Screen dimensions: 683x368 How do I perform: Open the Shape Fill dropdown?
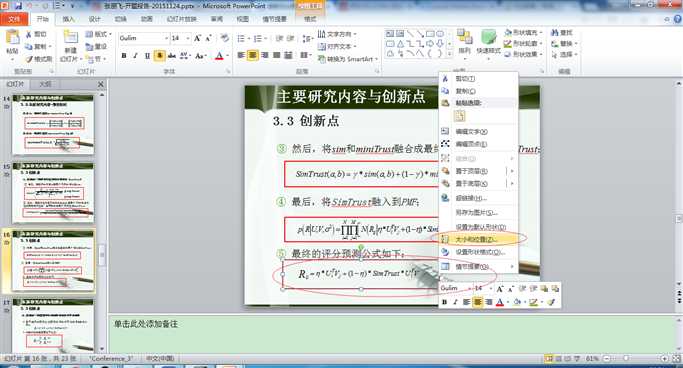pos(523,33)
